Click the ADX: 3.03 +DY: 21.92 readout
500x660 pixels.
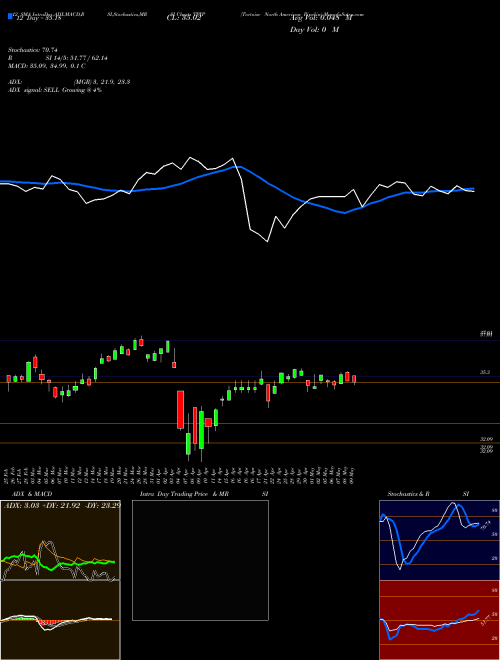62,505
